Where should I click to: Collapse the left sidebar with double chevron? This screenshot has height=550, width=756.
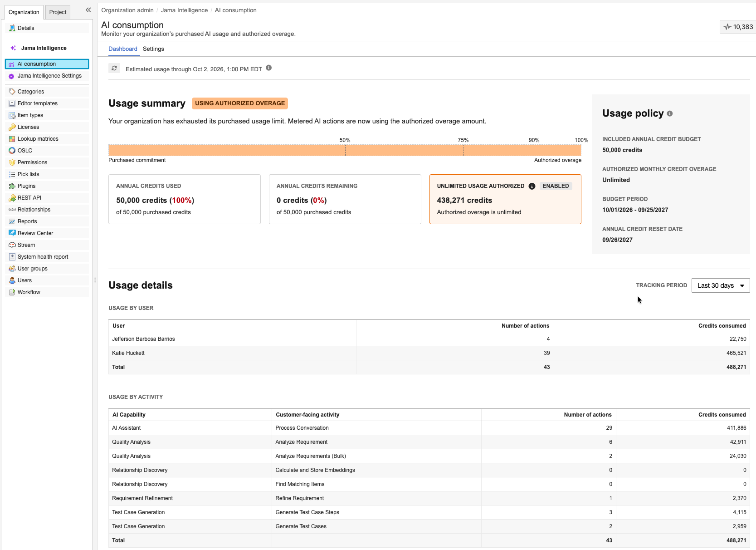(88, 10)
